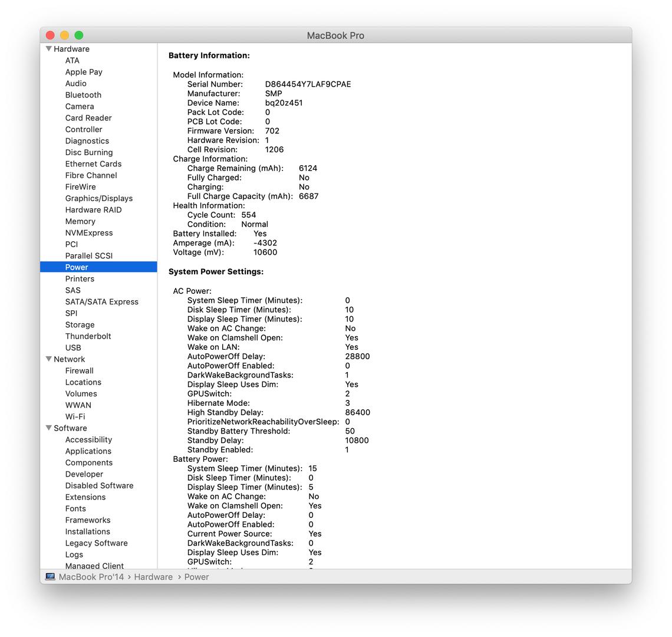Click Device Name value bq20z451

coord(284,103)
